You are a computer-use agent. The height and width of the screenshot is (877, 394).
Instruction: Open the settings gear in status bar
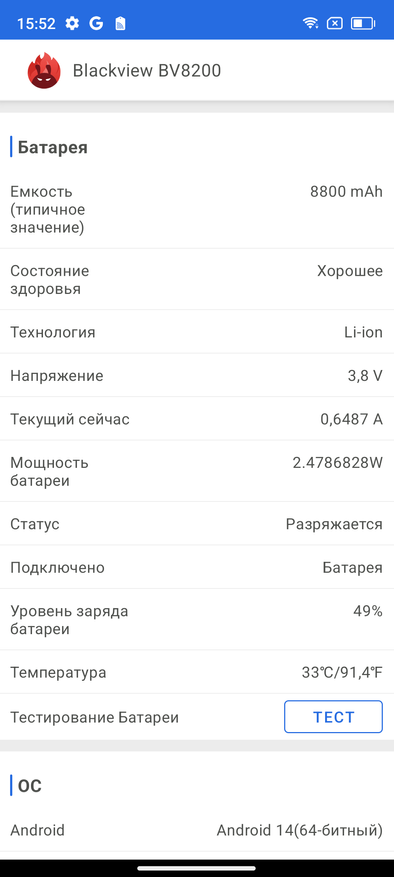[72, 23]
